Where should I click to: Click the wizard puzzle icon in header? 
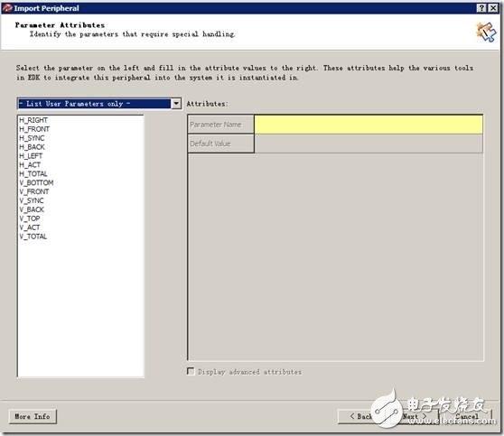(486, 32)
